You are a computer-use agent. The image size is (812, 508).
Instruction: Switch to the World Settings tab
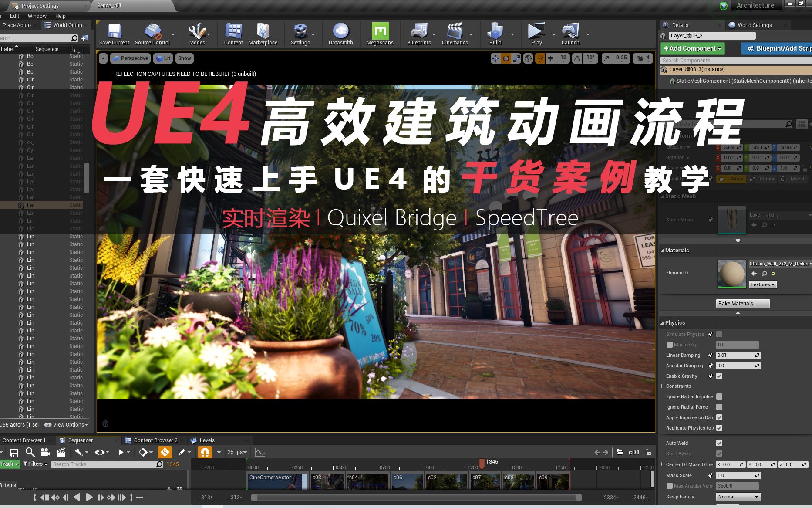(x=754, y=25)
